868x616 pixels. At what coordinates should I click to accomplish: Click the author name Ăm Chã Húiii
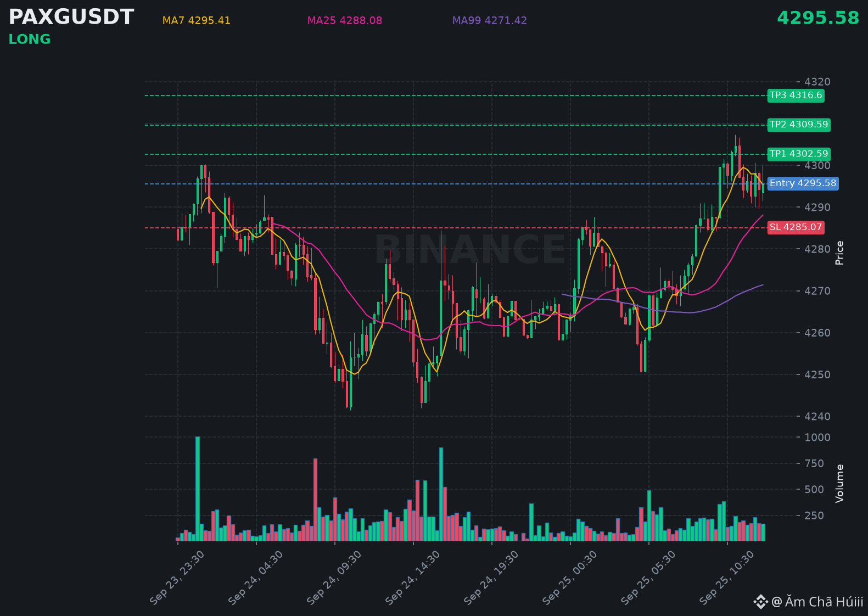pos(824,602)
